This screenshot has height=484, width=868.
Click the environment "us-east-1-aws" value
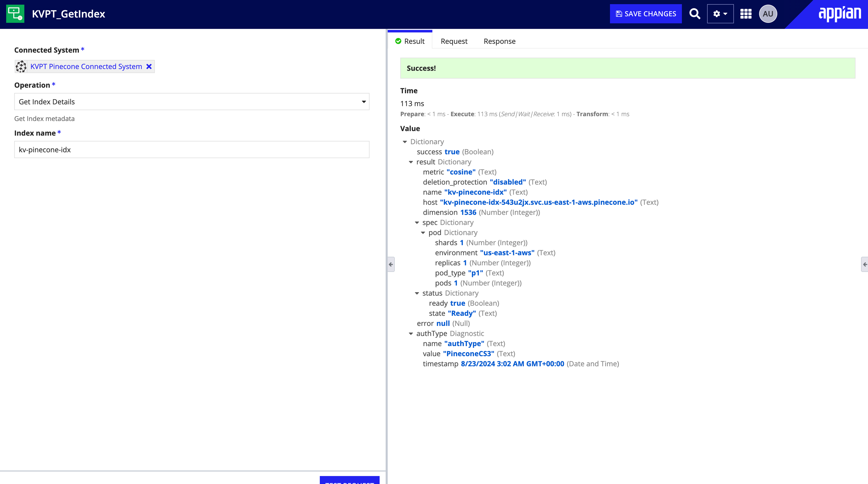507,253
